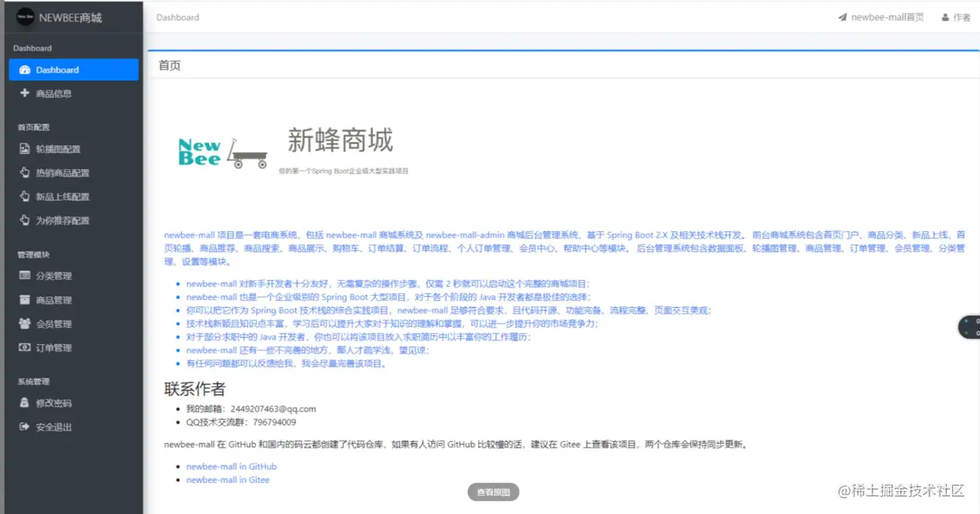This screenshot has width=980, height=514.
Task: Click the 联系作者 heading
Action: (194, 388)
